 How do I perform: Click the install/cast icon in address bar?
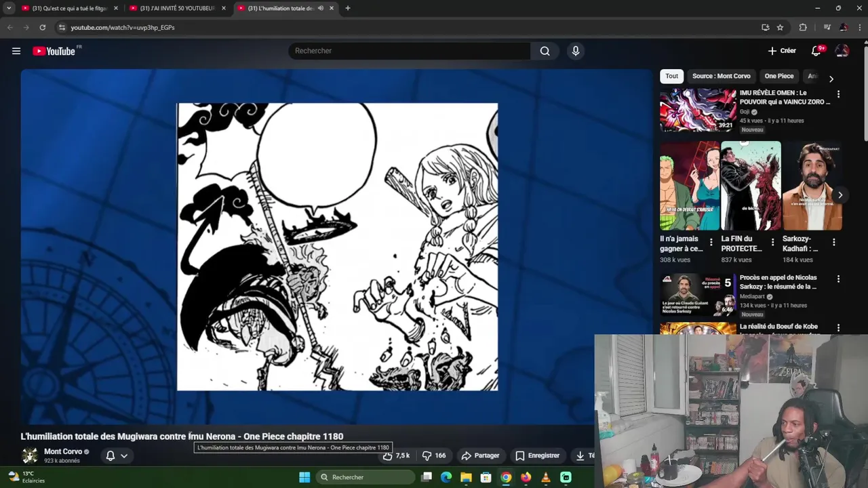pyautogui.click(x=765, y=27)
